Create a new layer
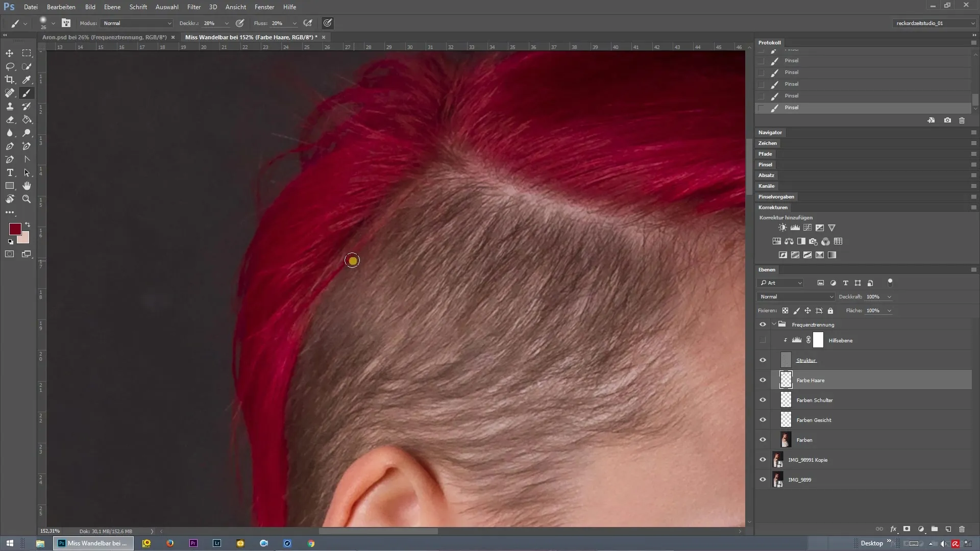980x551 pixels. (948, 529)
